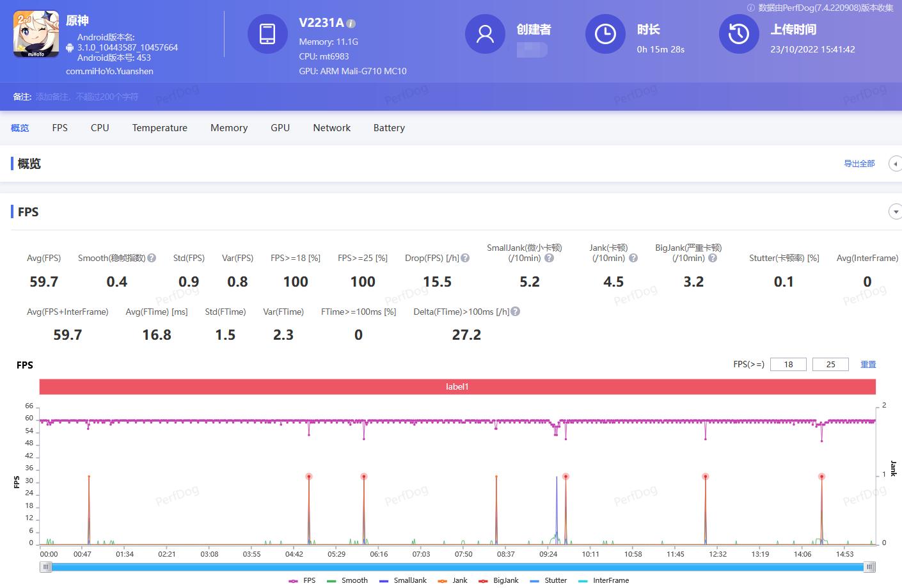Click help icon beside Delta(FTime)>100ms
This screenshot has height=588, width=902.
516,312
